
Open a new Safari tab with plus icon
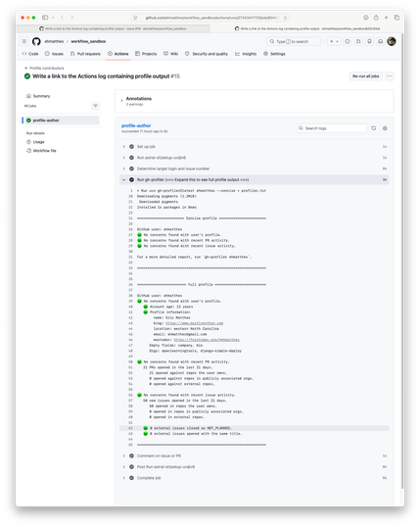386,17
